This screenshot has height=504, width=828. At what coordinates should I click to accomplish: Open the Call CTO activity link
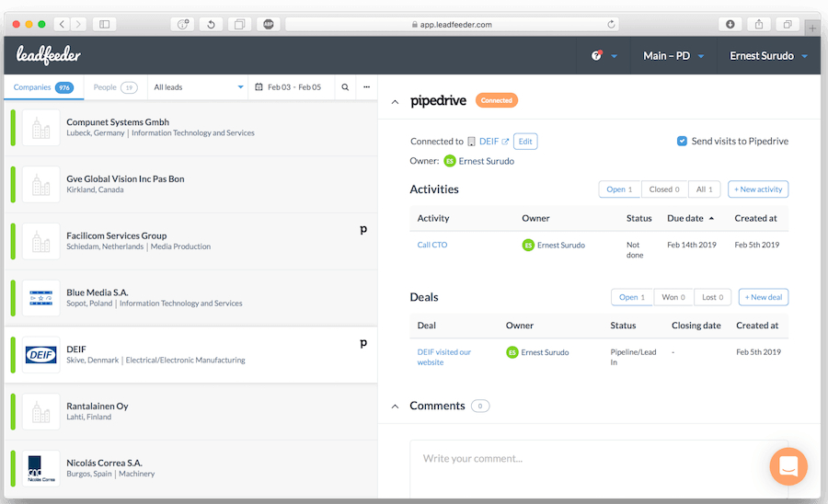click(432, 245)
